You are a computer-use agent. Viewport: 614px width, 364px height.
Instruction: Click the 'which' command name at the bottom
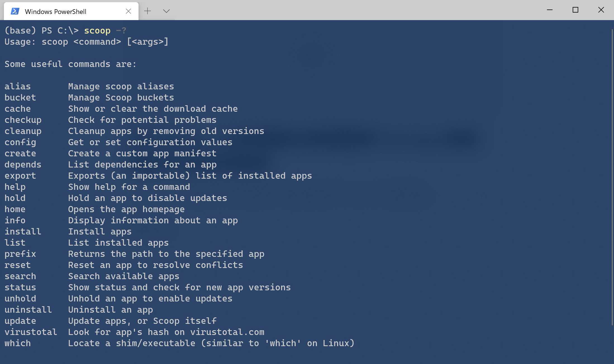coord(18,343)
